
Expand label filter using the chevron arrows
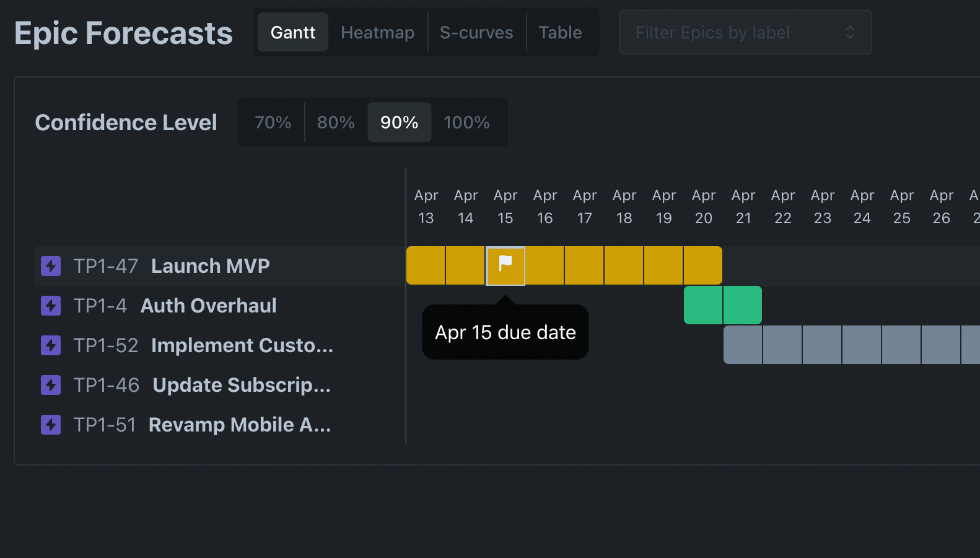click(x=850, y=32)
